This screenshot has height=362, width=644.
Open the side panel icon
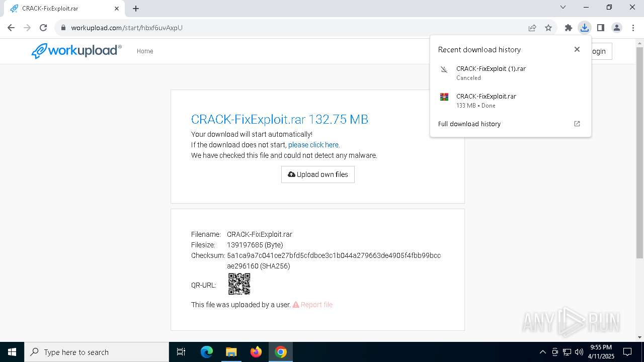pos(601,28)
